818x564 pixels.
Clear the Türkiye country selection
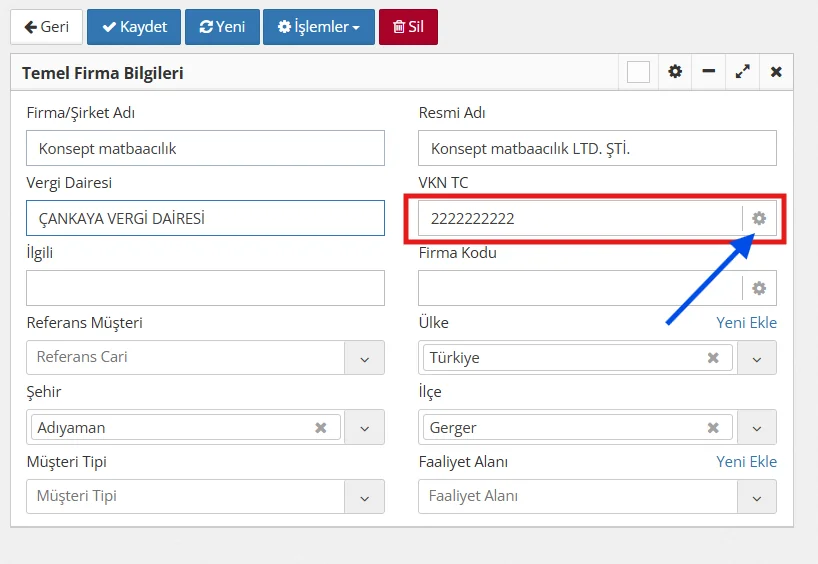(x=713, y=358)
